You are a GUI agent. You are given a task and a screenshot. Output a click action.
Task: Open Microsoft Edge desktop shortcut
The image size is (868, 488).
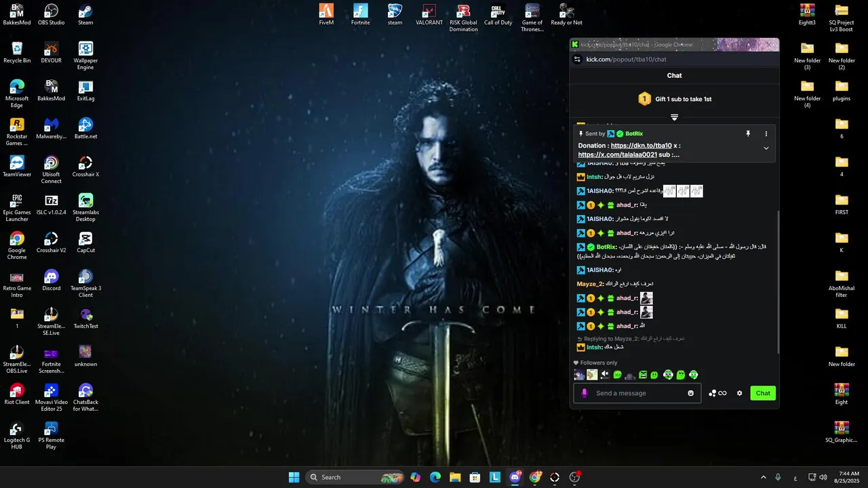[x=17, y=94]
